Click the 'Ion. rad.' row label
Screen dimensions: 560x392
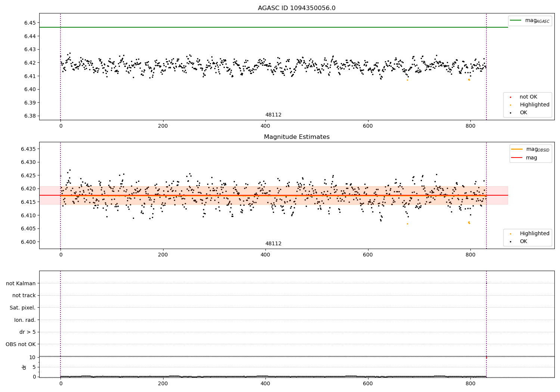(x=25, y=320)
